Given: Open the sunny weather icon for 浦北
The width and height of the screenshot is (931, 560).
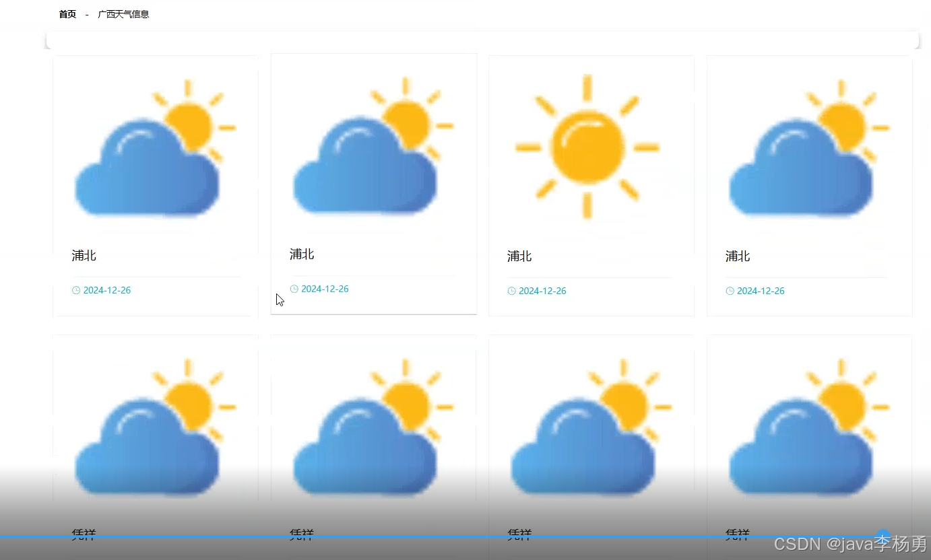Looking at the screenshot, I should pos(587,147).
